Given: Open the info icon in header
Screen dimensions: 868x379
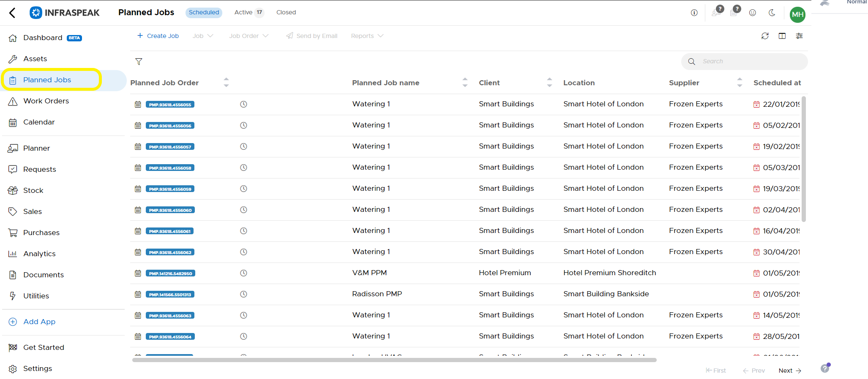Looking at the screenshot, I should [694, 13].
